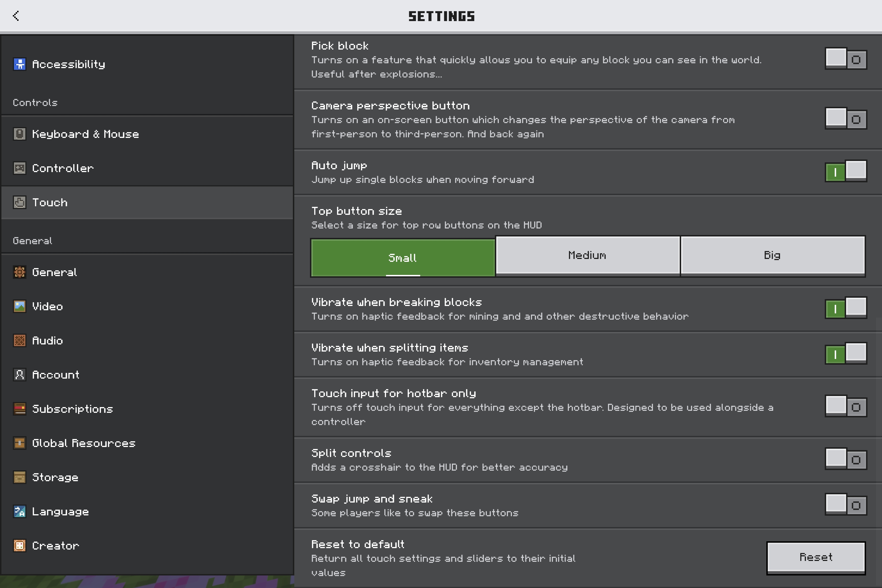Viewport: 882px width, 588px height.
Task: Enable Swap jump and sneak toggle
Action: coord(846,504)
